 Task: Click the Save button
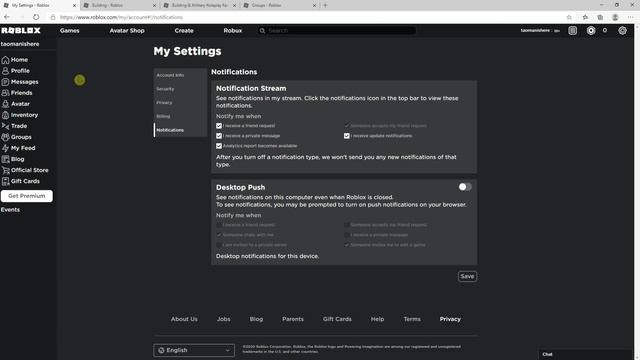[x=467, y=276]
